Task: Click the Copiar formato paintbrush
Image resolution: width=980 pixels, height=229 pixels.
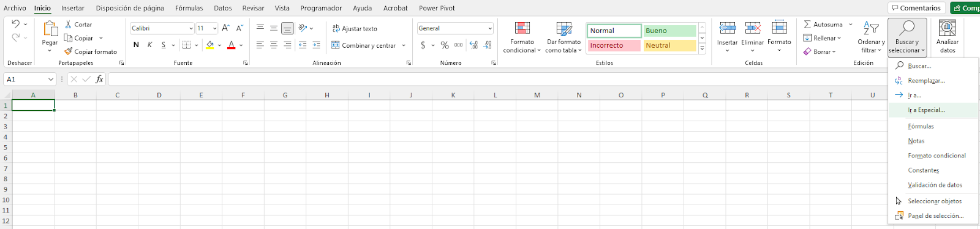Action: [x=69, y=51]
